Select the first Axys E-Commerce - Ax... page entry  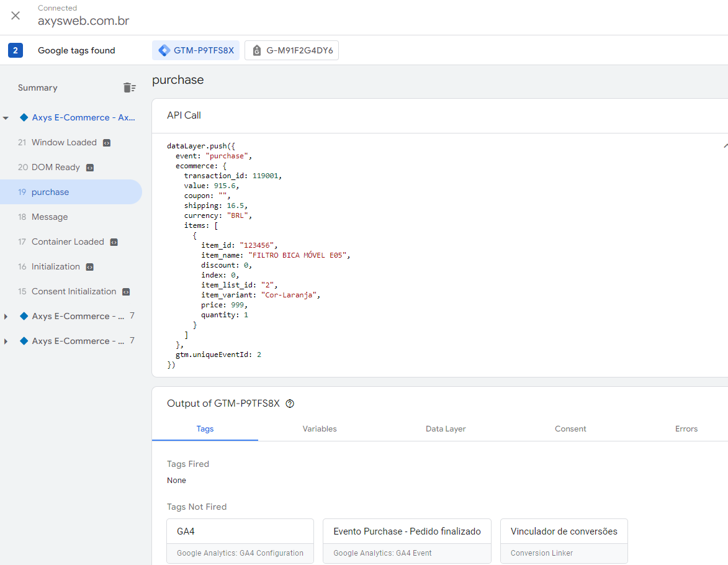tap(83, 117)
